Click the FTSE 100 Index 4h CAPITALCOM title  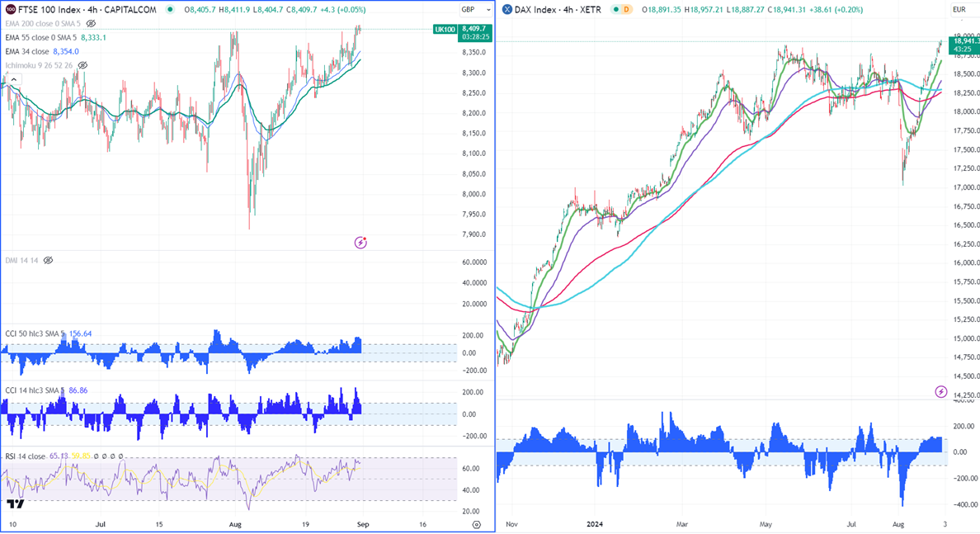[87, 9]
